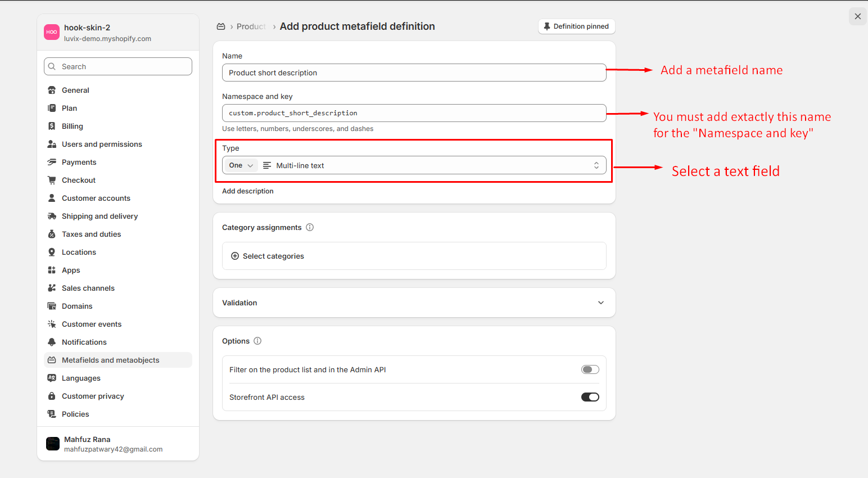The width and height of the screenshot is (868, 478).
Task: Click the Category assignments info icon
Action: 310,227
